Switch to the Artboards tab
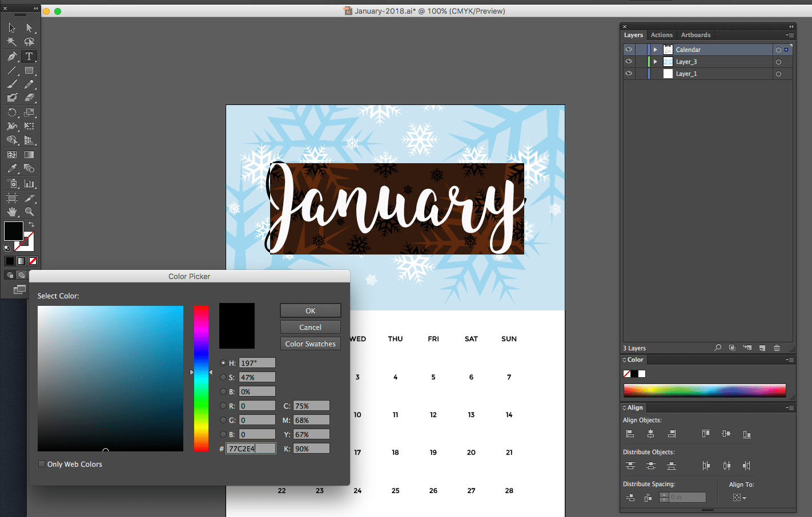The height and width of the screenshot is (517, 812). 696,35
